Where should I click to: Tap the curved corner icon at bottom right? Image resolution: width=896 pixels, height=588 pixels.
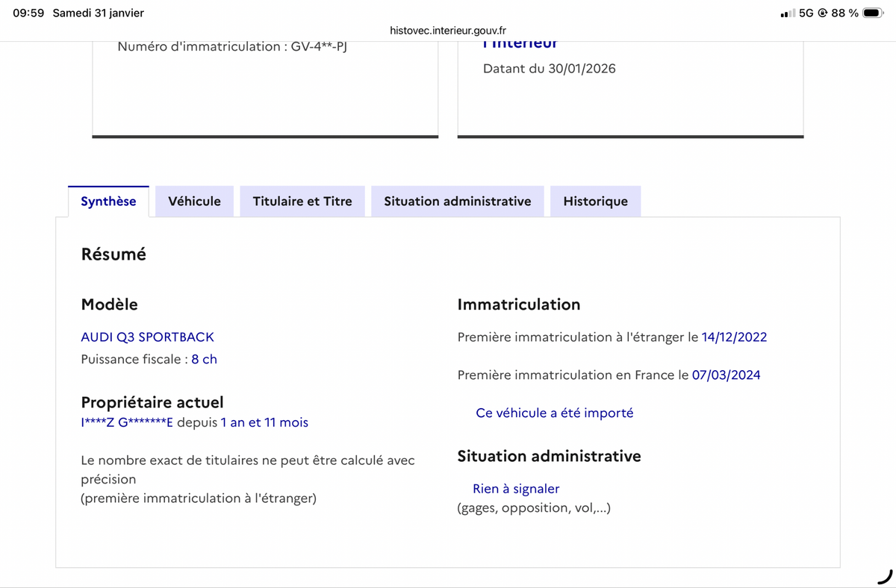coord(884,575)
